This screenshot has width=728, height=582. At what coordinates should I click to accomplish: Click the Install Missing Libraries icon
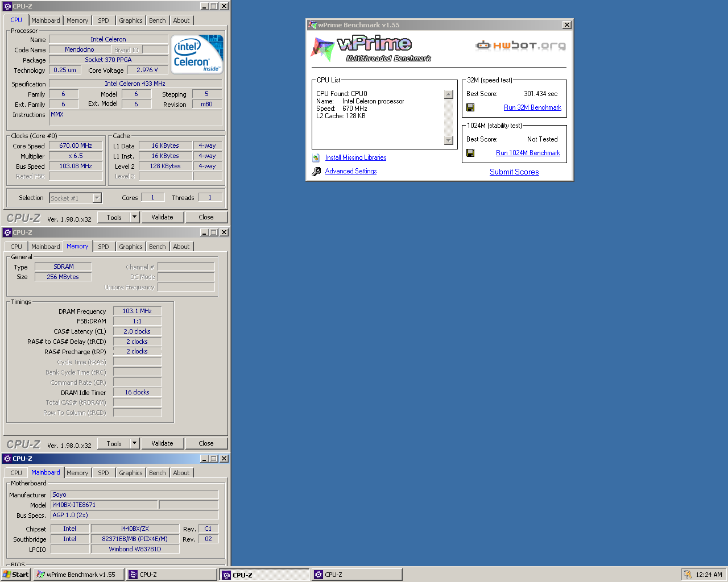tap(316, 158)
